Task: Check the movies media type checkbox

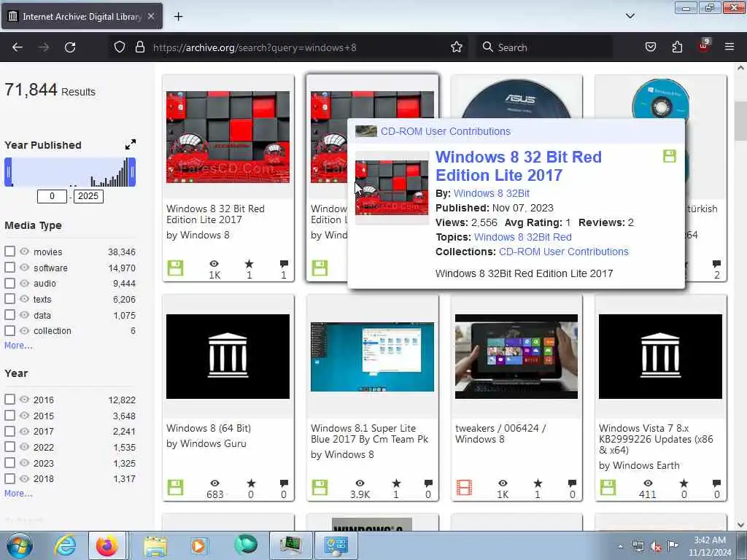Action: coord(9,251)
